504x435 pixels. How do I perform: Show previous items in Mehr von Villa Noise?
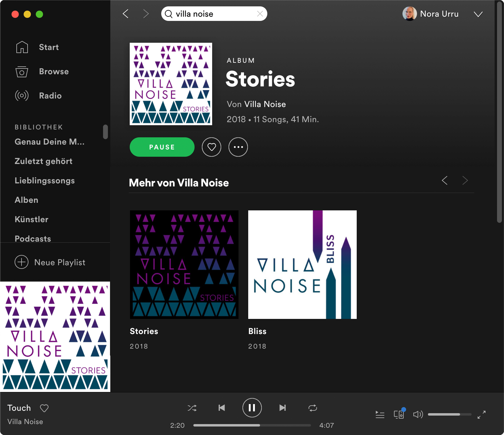point(445,180)
